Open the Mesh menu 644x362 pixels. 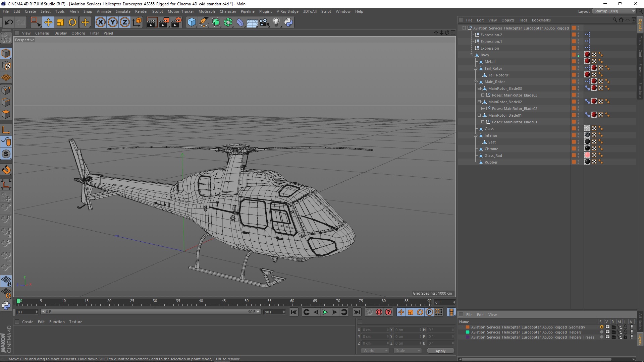pyautogui.click(x=74, y=11)
